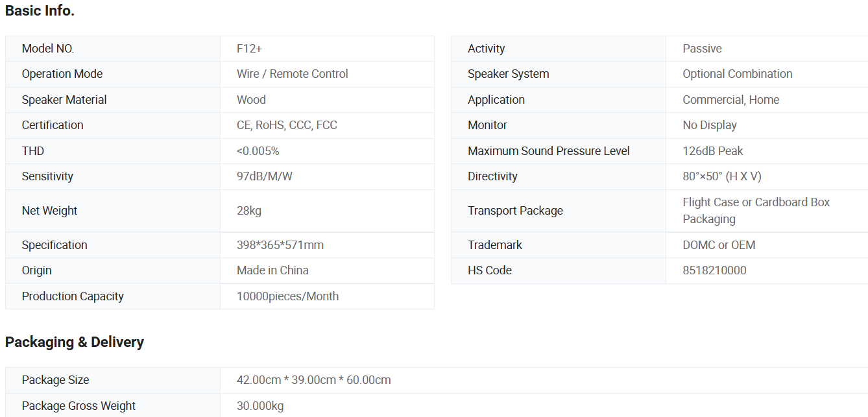Click the Wire / Remote Control value
This screenshot has height=417, width=868.
point(293,74)
